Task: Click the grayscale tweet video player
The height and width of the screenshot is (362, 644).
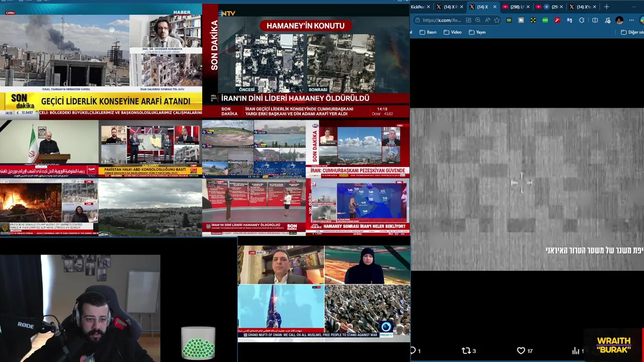Action: pyautogui.click(x=527, y=189)
